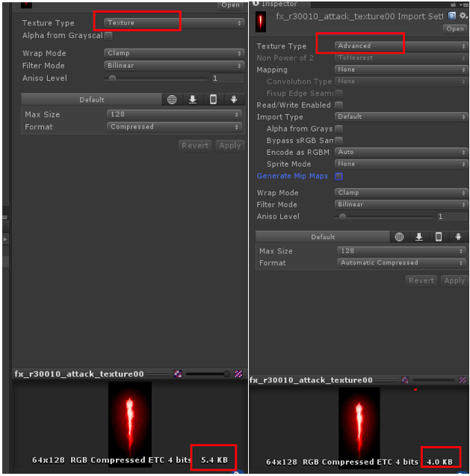Click Aniso Level value field in left panel
This screenshot has width=470, height=476.
tap(227, 78)
